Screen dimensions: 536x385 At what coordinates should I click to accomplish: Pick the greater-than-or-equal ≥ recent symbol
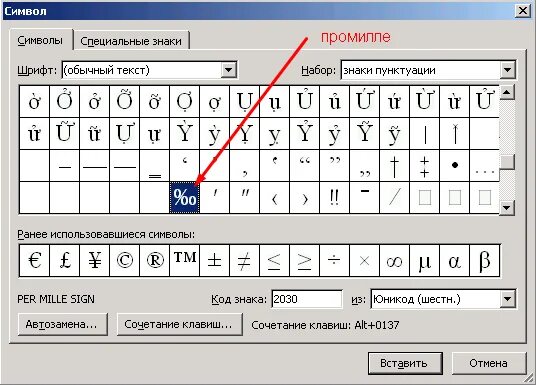coord(305,261)
